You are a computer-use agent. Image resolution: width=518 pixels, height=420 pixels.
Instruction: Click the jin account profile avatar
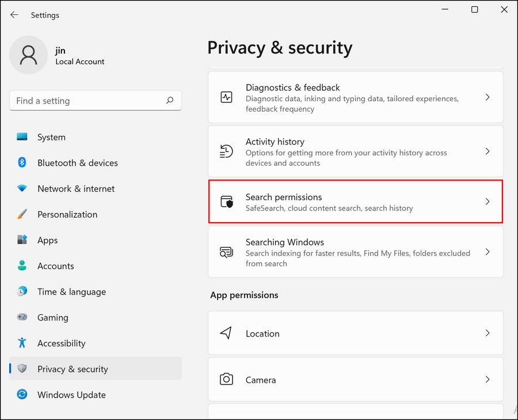[x=28, y=55]
